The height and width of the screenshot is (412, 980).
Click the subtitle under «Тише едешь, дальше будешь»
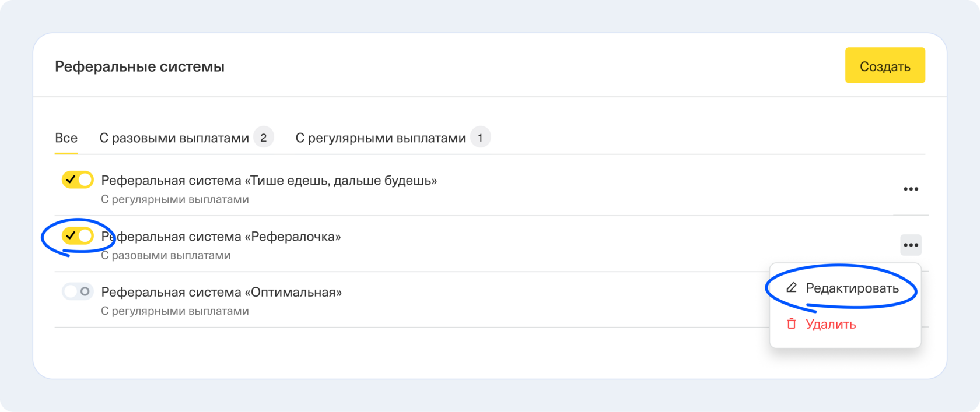coord(175,199)
